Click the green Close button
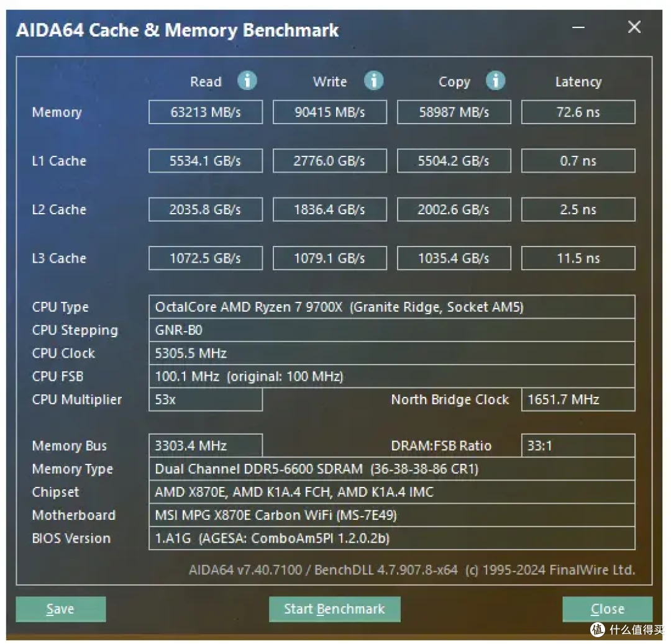671x644 pixels. coord(607,609)
